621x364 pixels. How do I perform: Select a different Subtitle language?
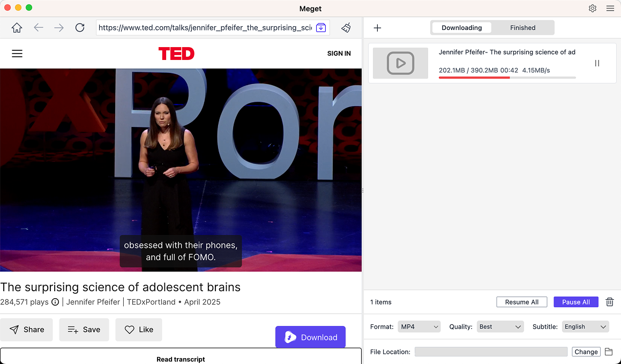pyautogui.click(x=585, y=327)
